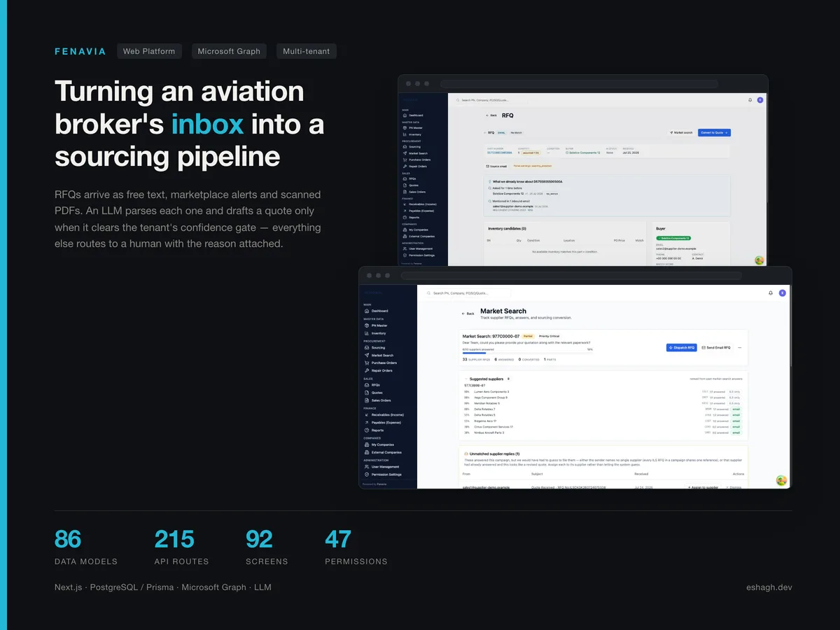Open Inventory icon in Market Search window sidebar
Viewport: 840px width, 630px height.
point(367,333)
